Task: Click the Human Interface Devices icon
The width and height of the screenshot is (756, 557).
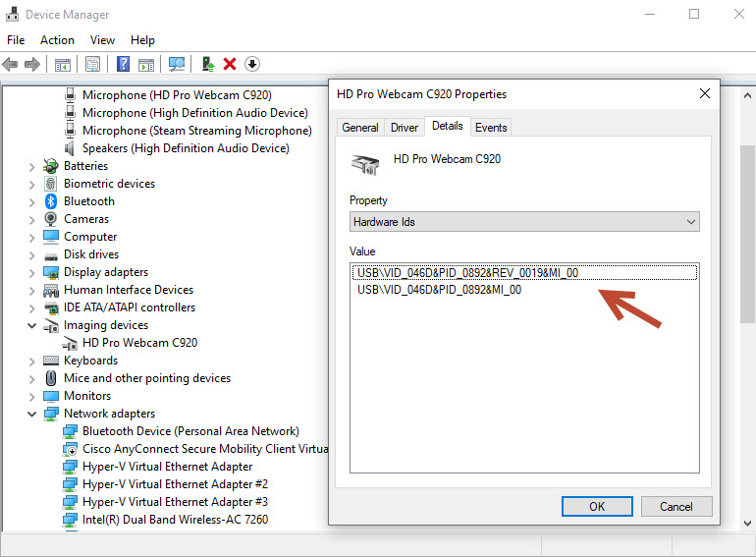Action: (x=51, y=291)
